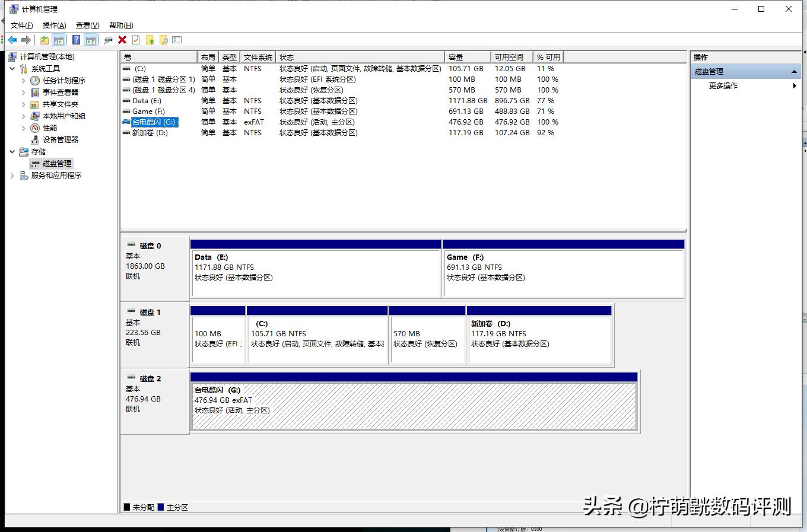Click the blue Back arrow in toolbar
807x532 pixels.
[12, 40]
